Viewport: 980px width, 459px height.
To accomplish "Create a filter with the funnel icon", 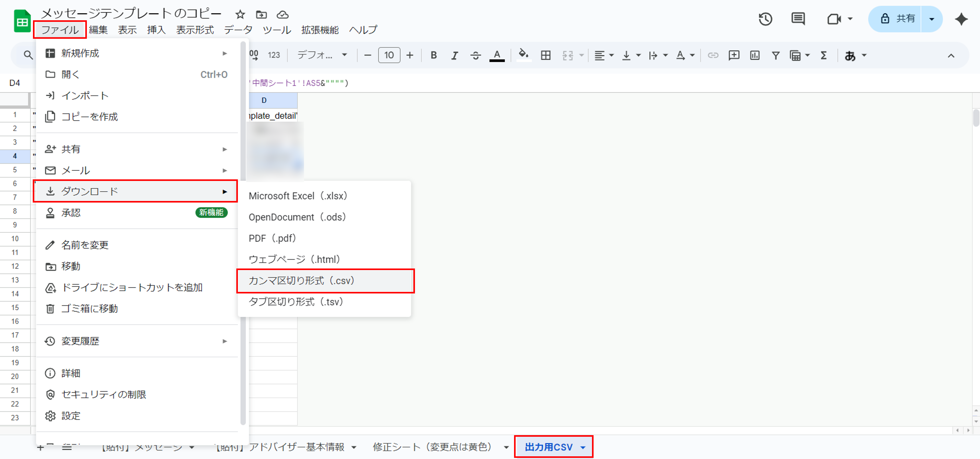I will (775, 55).
